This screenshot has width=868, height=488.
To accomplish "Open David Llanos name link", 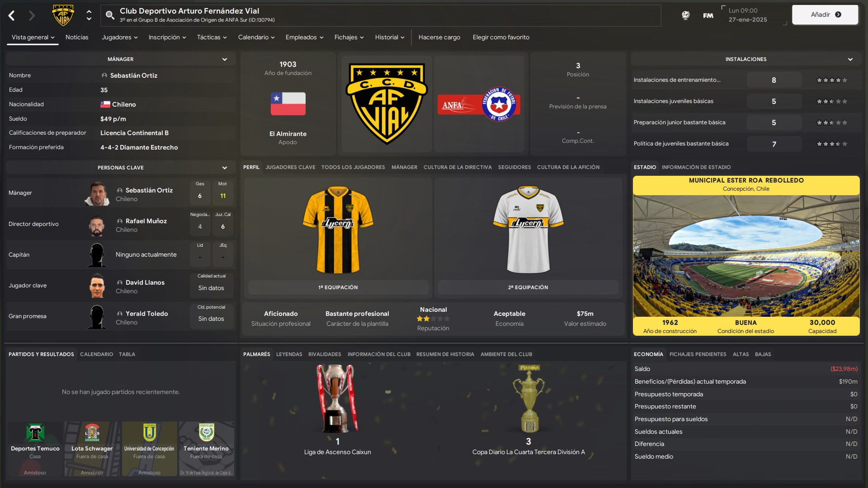I will [x=145, y=282].
